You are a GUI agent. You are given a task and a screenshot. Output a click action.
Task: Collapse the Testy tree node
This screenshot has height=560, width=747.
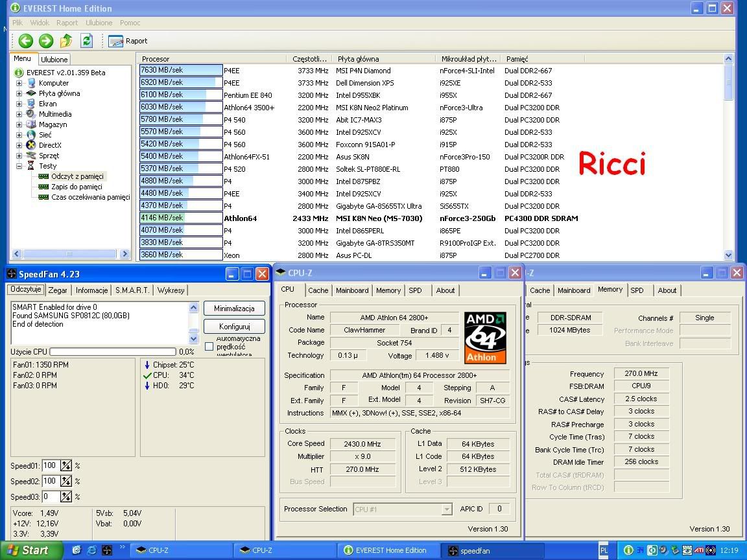[x=19, y=166]
